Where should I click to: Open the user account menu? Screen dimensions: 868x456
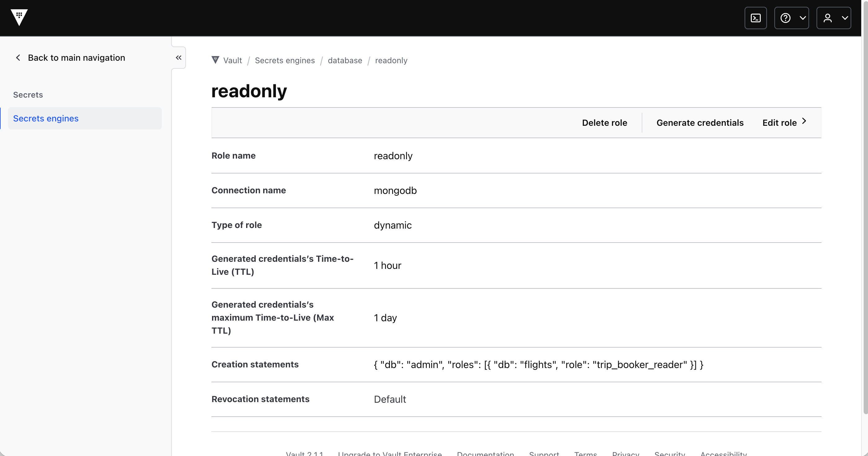[834, 18]
